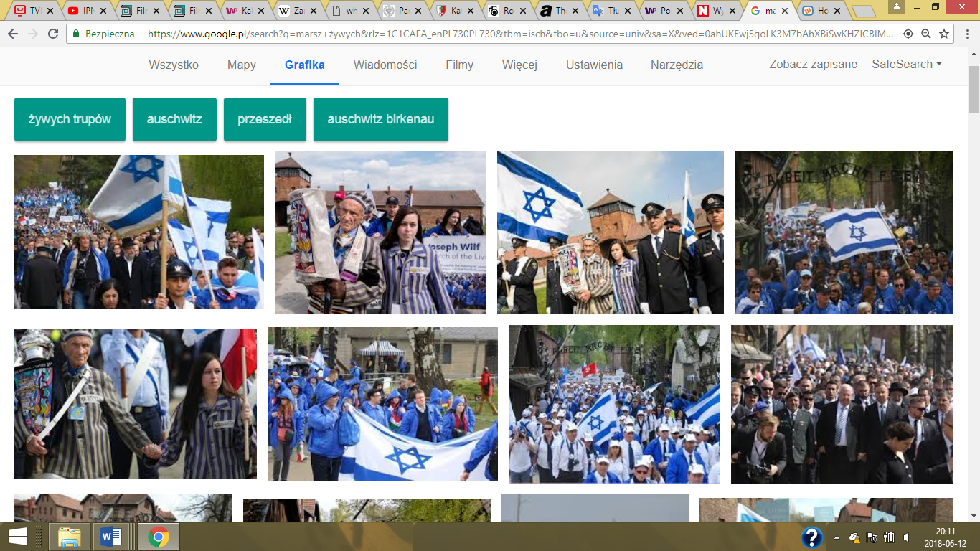980x551 pixels.
Task: Click the scrollbar down arrow
Action: [x=974, y=515]
